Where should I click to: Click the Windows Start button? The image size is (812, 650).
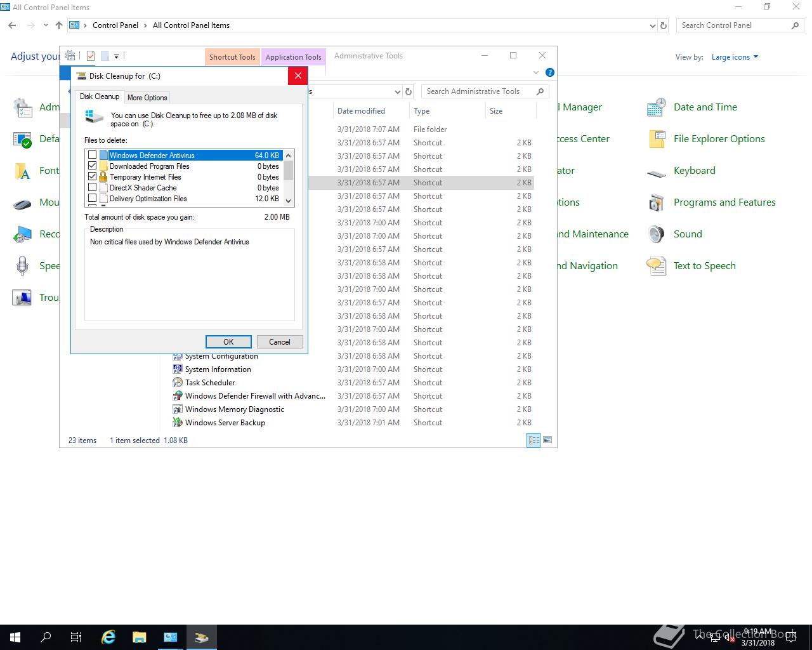(x=15, y=637)
